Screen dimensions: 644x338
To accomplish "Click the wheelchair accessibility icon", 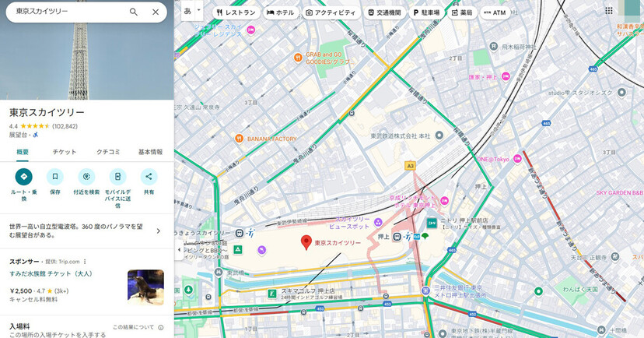I will (35, 135).
